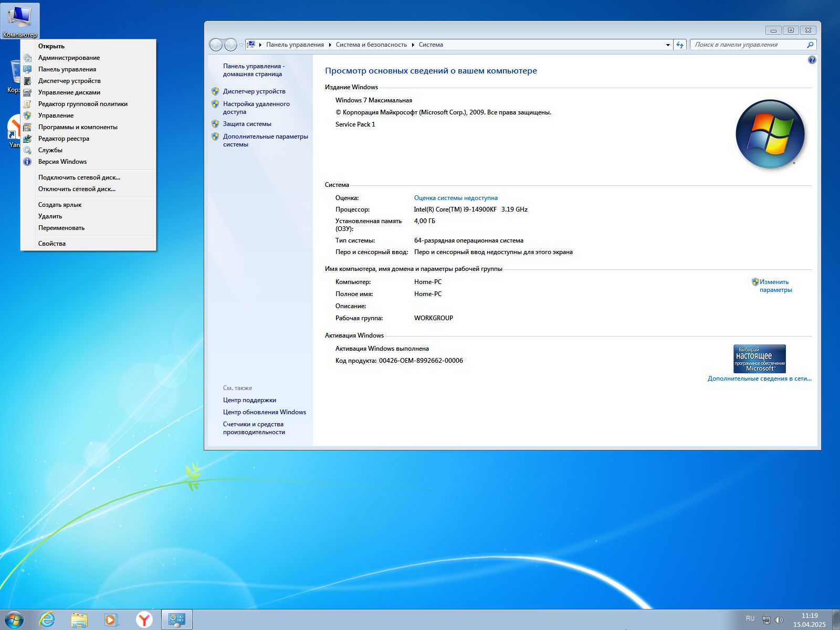Screen dimensions: 840x630
Task: Choose Панель управления in context menu
Action: (88, 69)
